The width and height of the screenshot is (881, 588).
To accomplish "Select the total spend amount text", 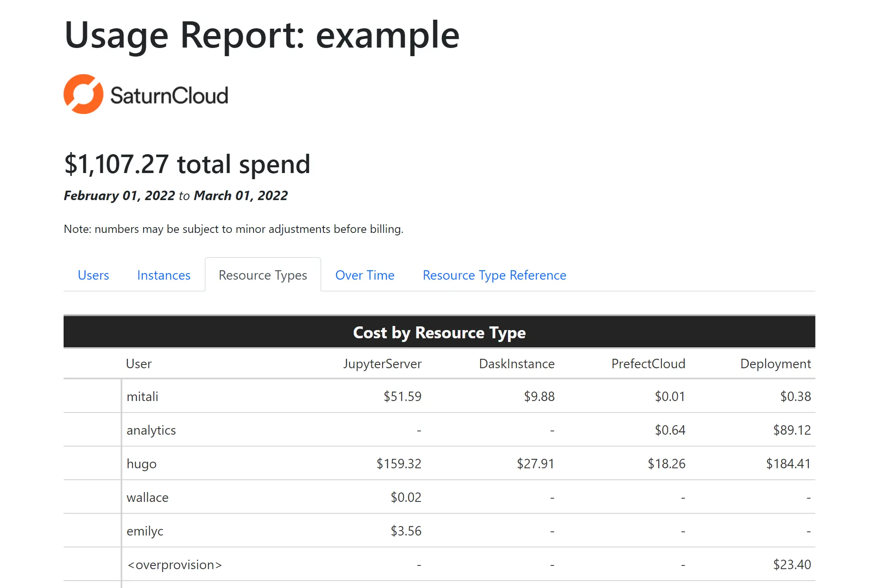I will 187,164.
